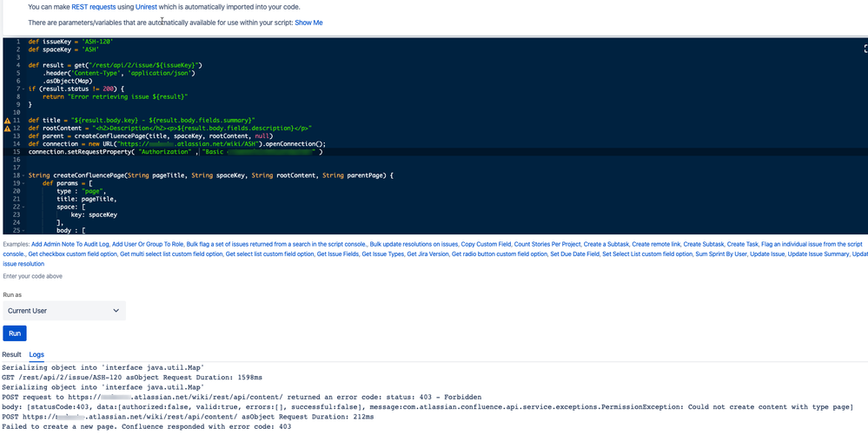
Task: Click the warning icon on line 12
Action: [7, 128]
